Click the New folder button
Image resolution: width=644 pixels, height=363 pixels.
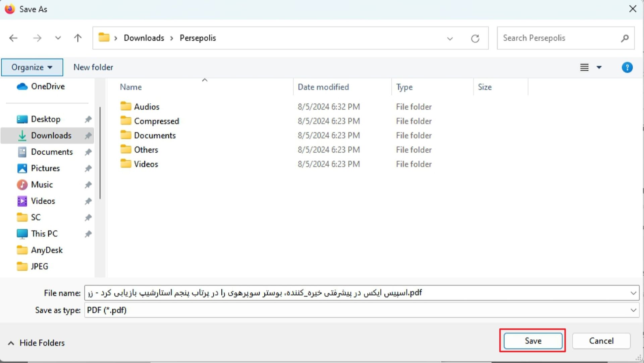[93, 67]
